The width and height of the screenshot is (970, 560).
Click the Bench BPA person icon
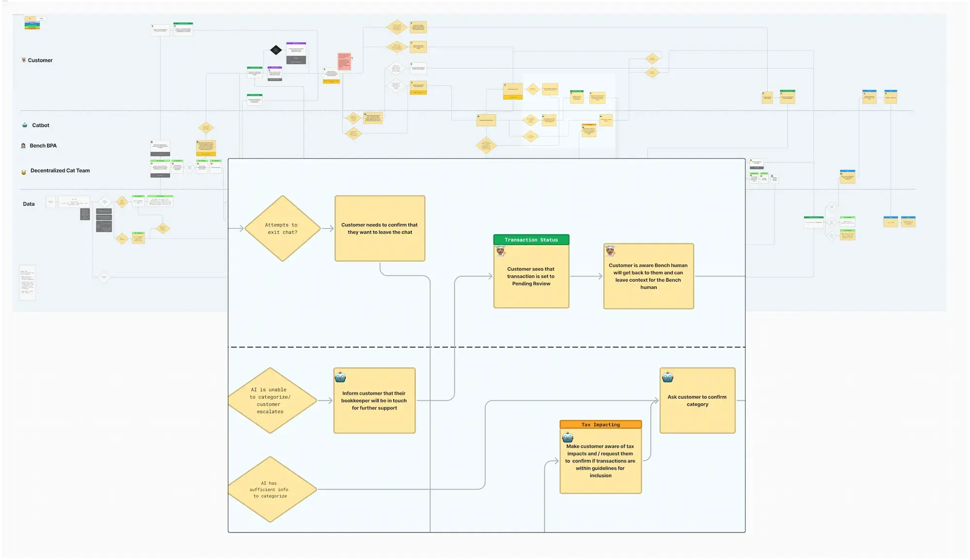pyautogui.click(x=23, y=145)
